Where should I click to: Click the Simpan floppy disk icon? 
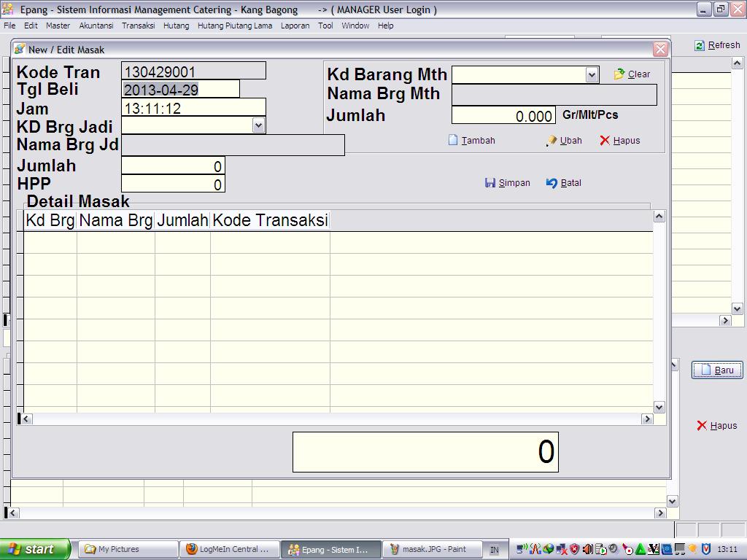pos(490,183)
